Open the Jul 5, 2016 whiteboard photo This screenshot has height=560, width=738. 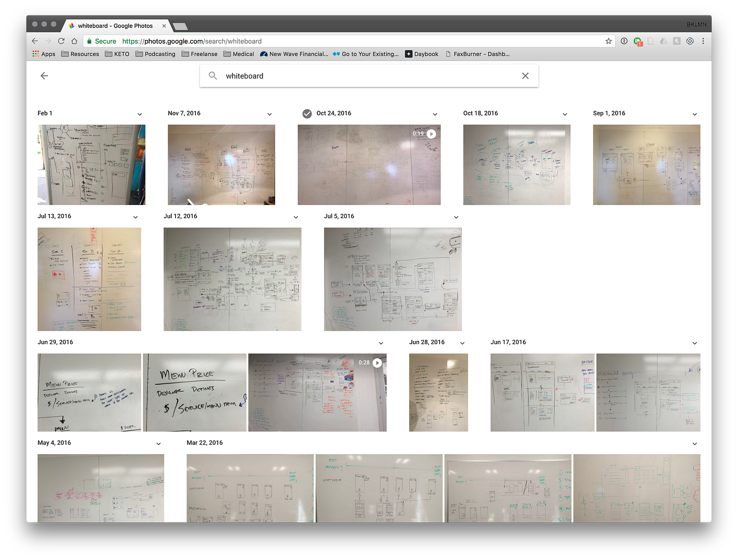tap(392, 279)
